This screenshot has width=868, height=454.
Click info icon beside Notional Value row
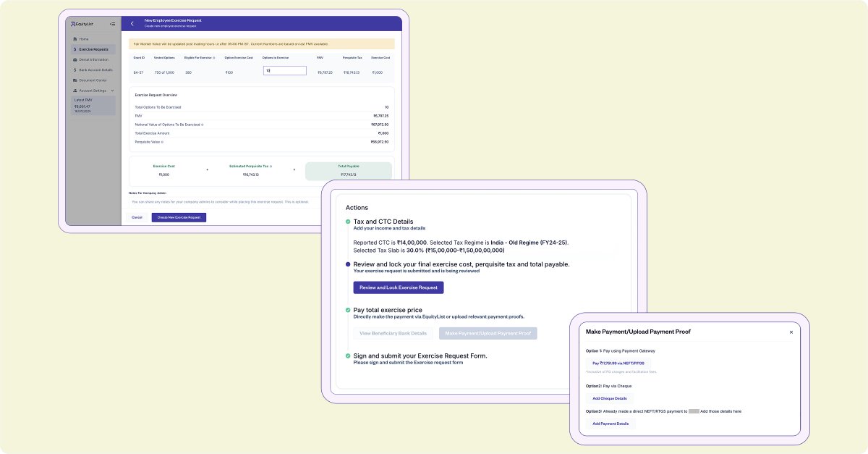[x=203, y=125]
